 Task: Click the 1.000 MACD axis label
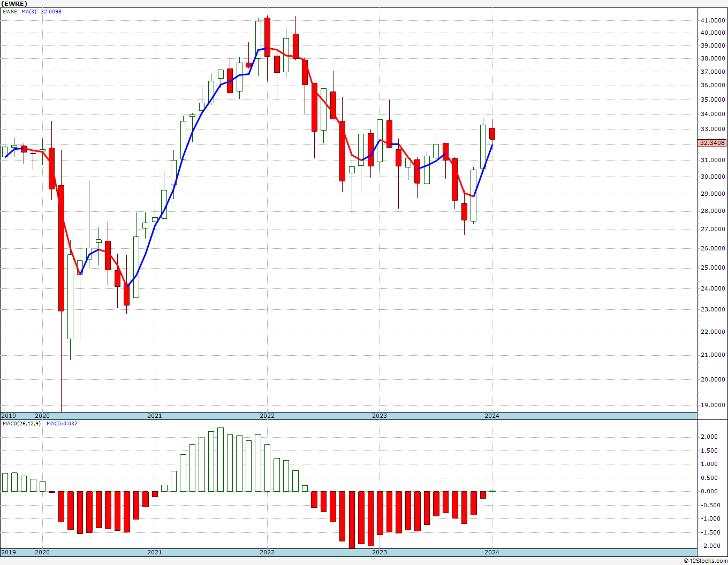coord(709,464)
